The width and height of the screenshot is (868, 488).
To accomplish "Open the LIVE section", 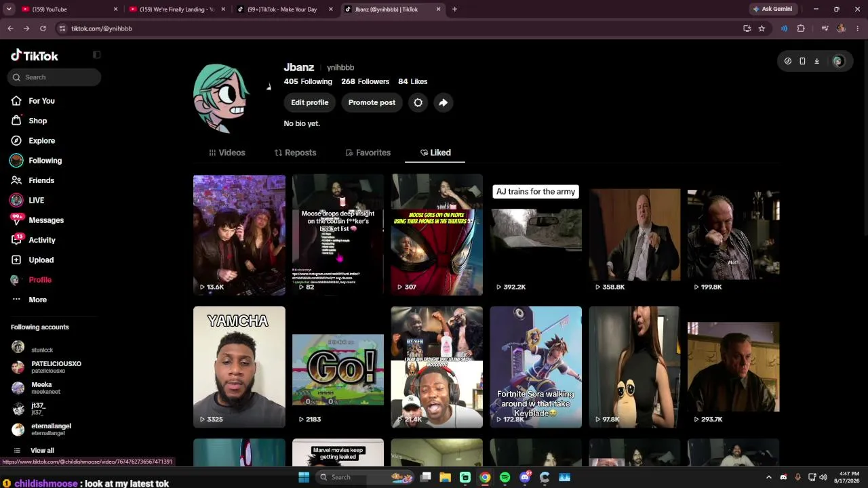I will click(x=37, y=200).
